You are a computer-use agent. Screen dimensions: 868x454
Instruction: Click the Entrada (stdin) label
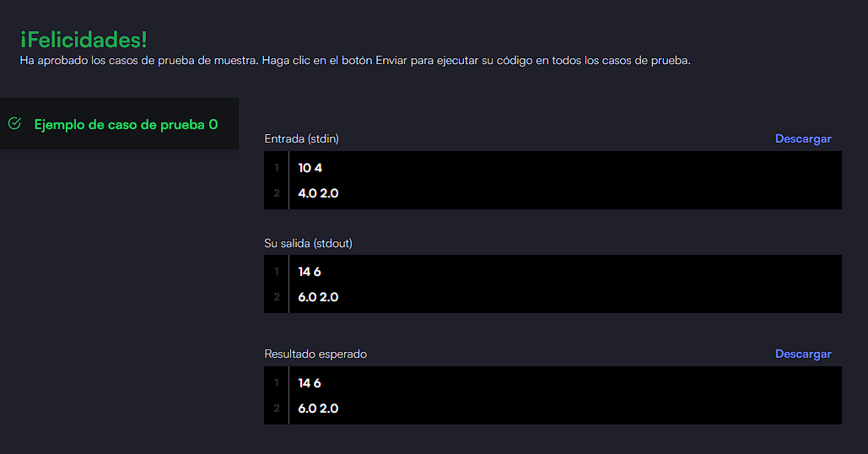301,138
